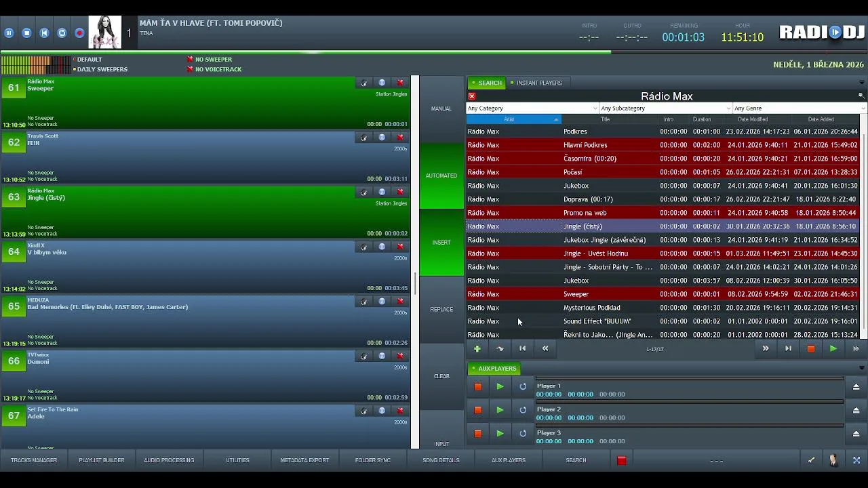Jump to last page of search results

(788, 348)
